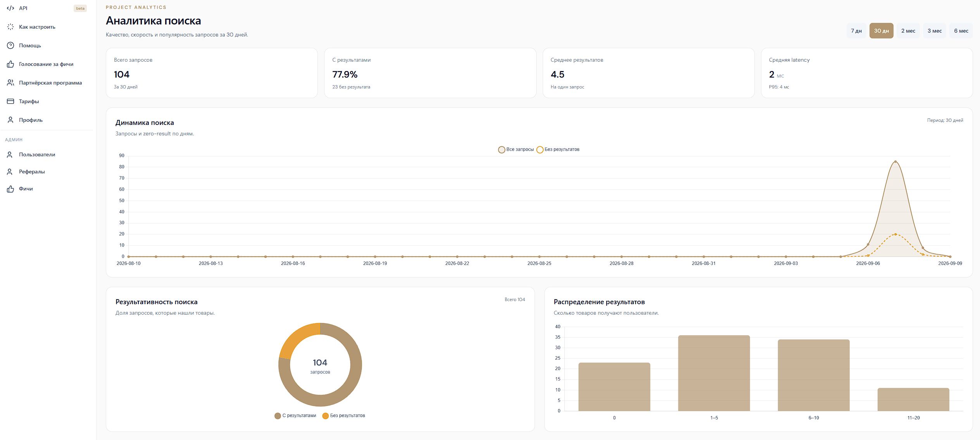
Task: Click the Распределение результатов heading
Action: (599, 302)
